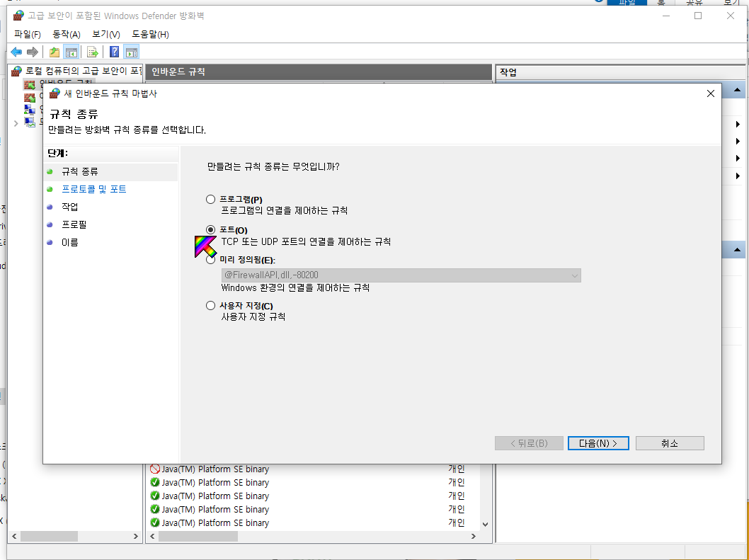This screenshot has width=749, height=560.
Task: Click the Export List toolbar icon
Action: [x=93, y=52]
